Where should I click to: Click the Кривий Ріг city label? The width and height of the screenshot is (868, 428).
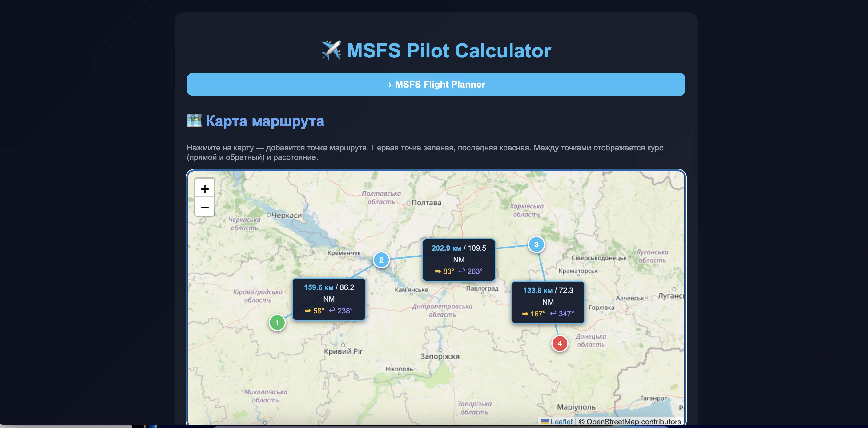tap(343, 351)
